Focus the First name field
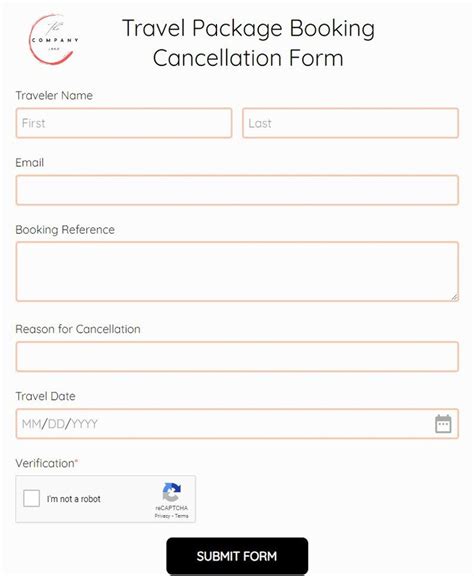The height and width of the screenshot is (576, 474). tap(124, 123)
